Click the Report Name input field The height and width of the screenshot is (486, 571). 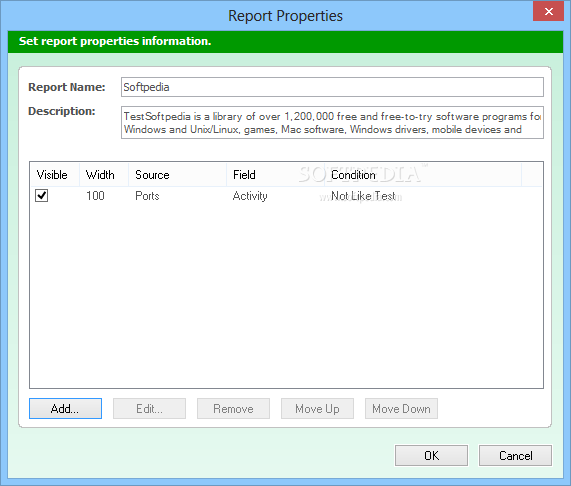pyautogui.click(x=332, y=87)
